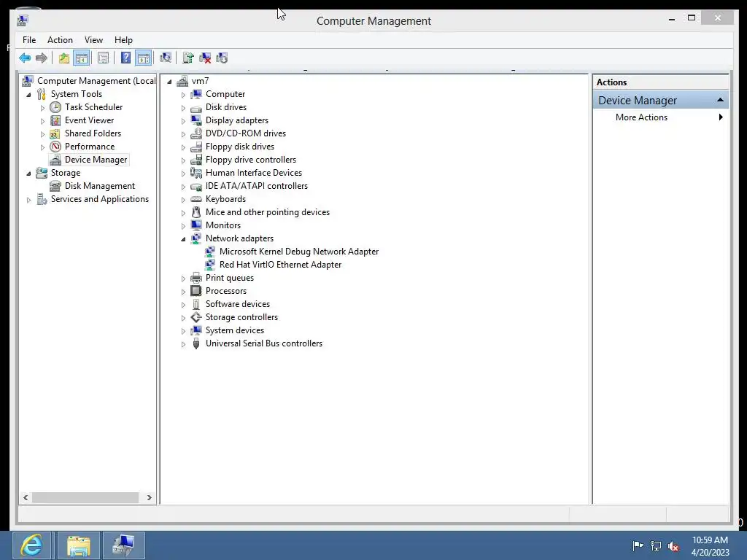747x560 pixels.
Task: Open the View menu
Action: pos(93,40)
